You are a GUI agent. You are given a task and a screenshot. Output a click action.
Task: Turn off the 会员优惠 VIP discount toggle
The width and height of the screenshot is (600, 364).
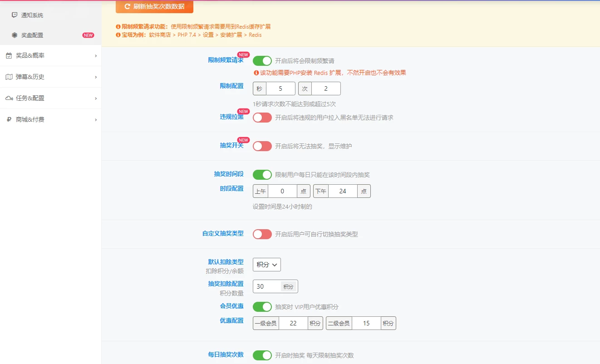(262, 306)
